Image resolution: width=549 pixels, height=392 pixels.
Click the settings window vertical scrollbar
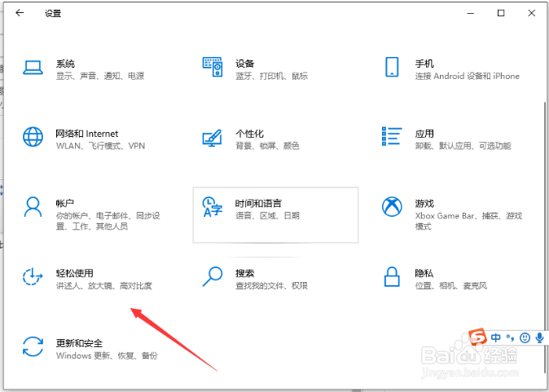coord(545,238)
